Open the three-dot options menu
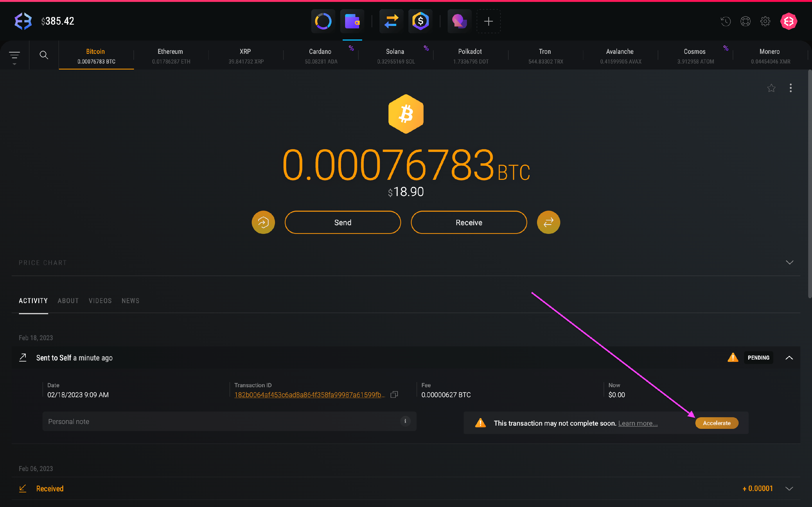The height and width of the screenshot is (507, 812). (x=791, y=88)
